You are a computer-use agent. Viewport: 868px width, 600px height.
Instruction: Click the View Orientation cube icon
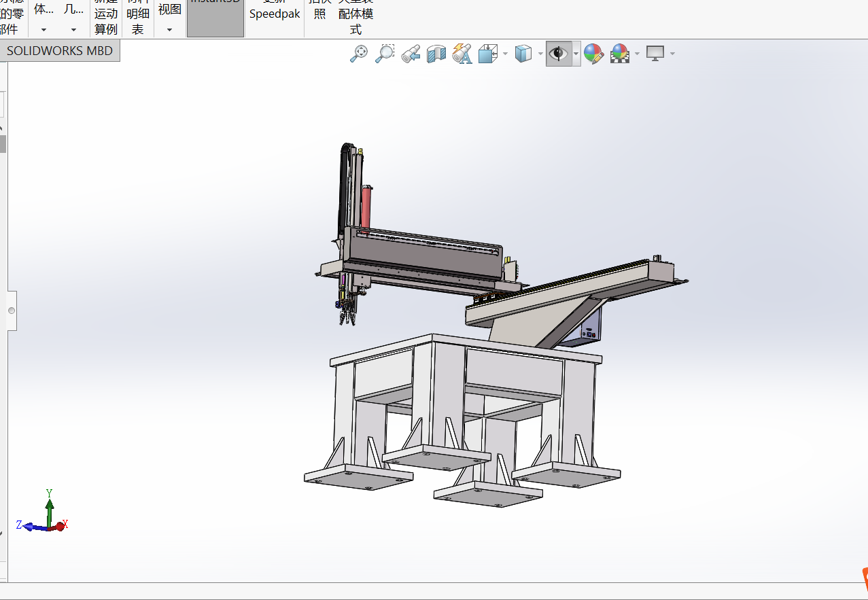(488, 54)
